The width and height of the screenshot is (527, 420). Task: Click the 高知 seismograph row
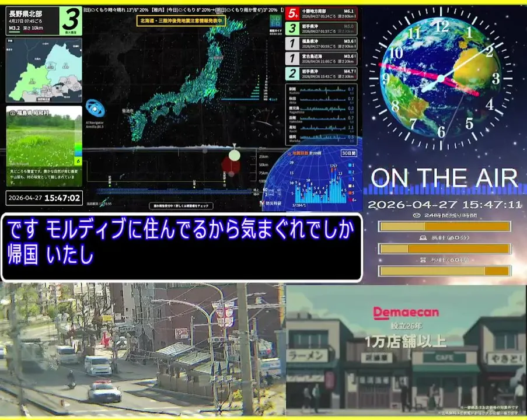click(x=321, y=129)
